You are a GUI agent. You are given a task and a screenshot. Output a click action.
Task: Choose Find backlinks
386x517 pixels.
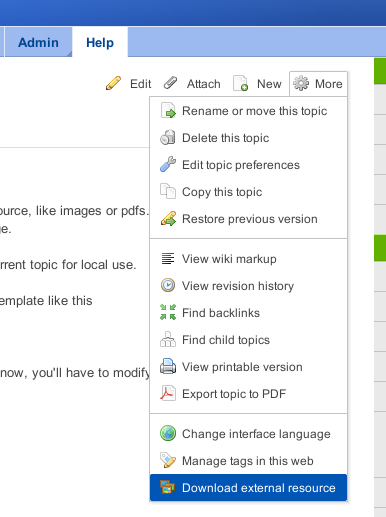coord(248,313)
